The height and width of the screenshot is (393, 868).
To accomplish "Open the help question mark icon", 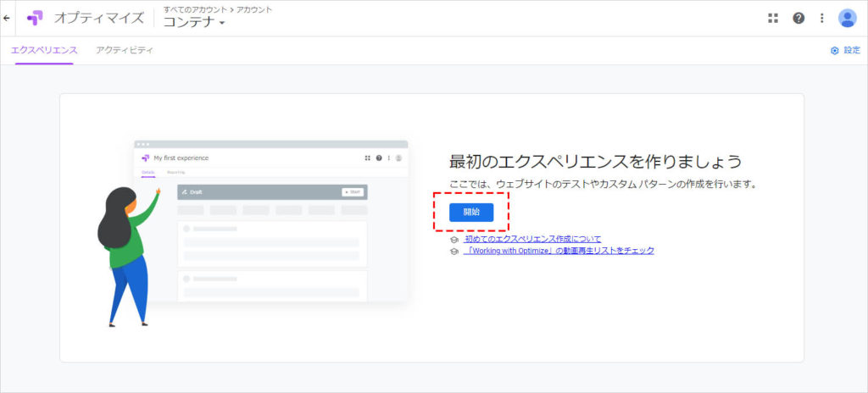I will (798, 18).
